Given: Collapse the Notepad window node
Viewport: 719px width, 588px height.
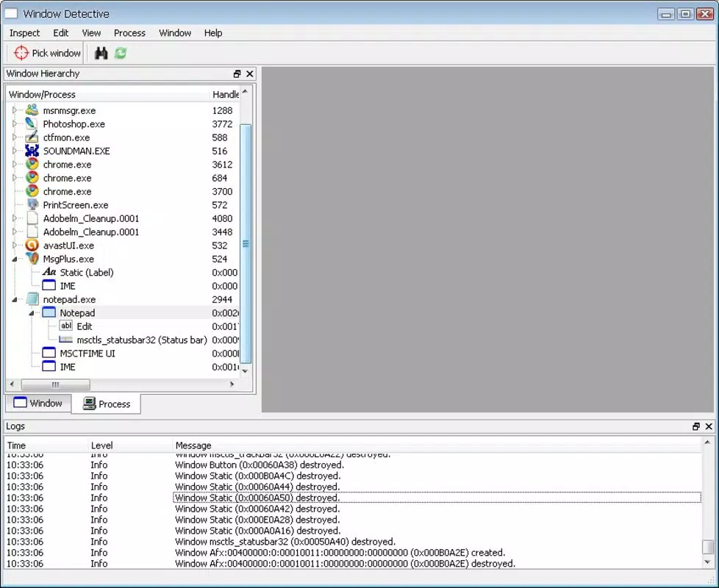Looking at the screenshot, I should point(32,313).
